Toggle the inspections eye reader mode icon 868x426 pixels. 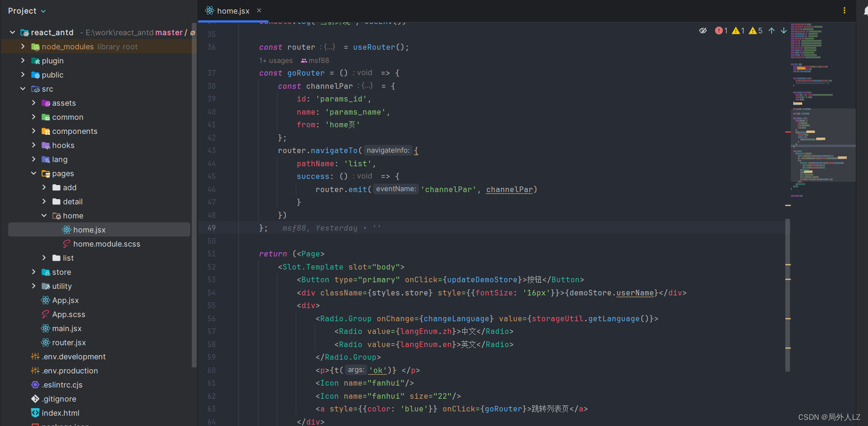pyautogui.click(x=703, y=31)
